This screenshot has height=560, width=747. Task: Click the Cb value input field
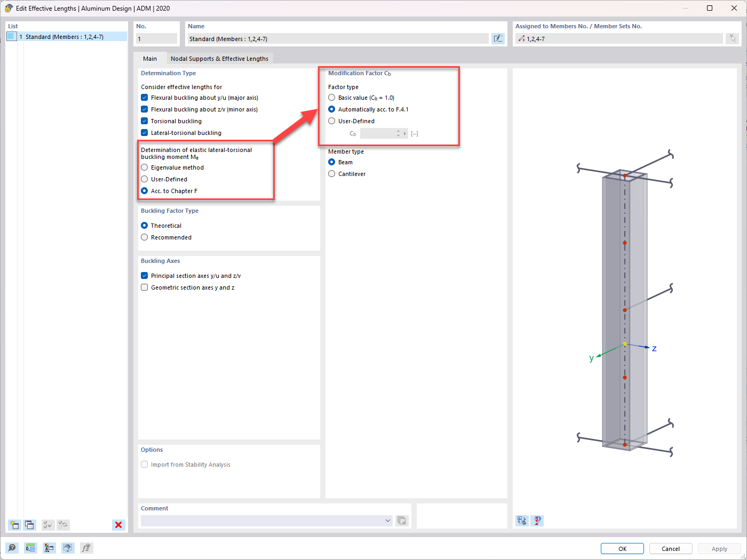378,133
